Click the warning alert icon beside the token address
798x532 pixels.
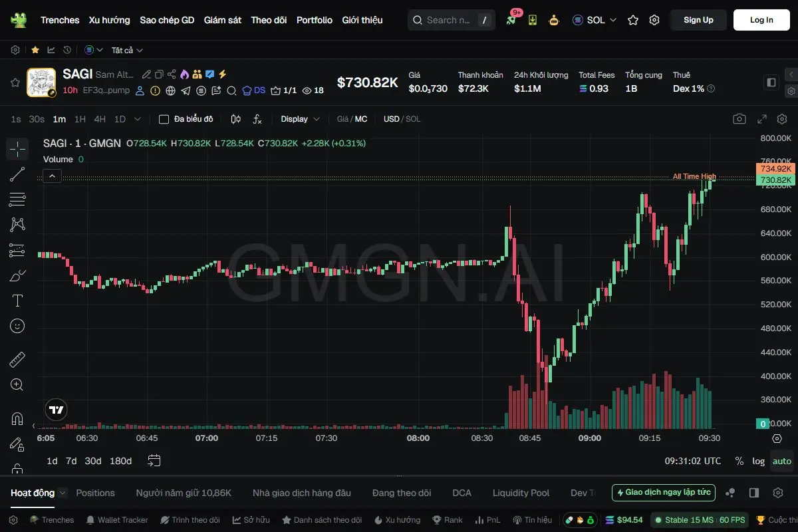click(155, 90)
